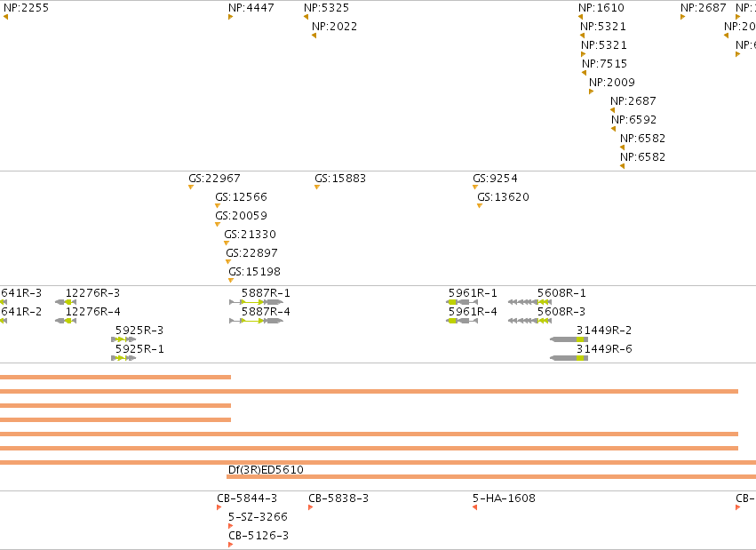Select the 5887R-4 transcript glyph
Viewport: 756px width, 550px height.
tap(256, 321)
